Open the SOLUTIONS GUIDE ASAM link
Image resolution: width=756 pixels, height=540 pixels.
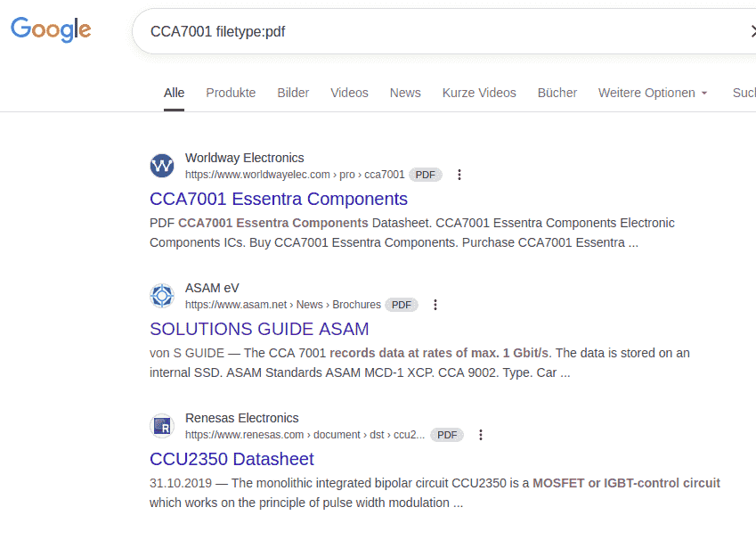pyautogui.click(x=259, y=329)
